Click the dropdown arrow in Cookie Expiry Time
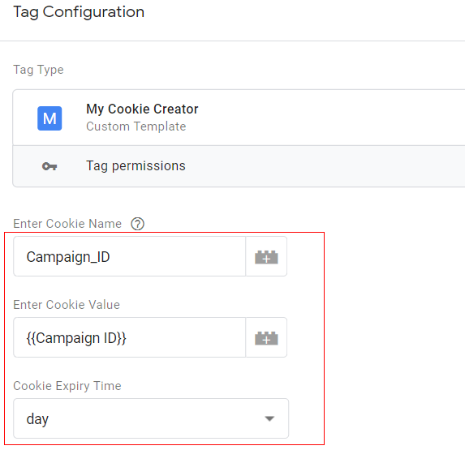 269,419
